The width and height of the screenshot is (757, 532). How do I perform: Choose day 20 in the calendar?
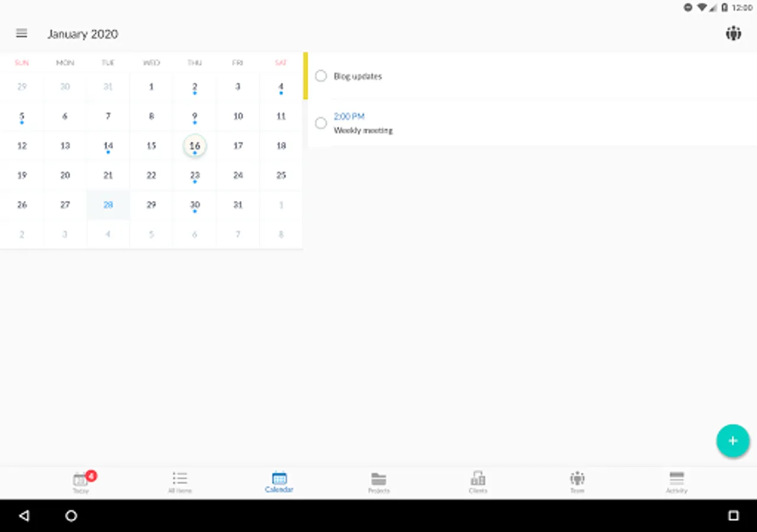(65, 176)
